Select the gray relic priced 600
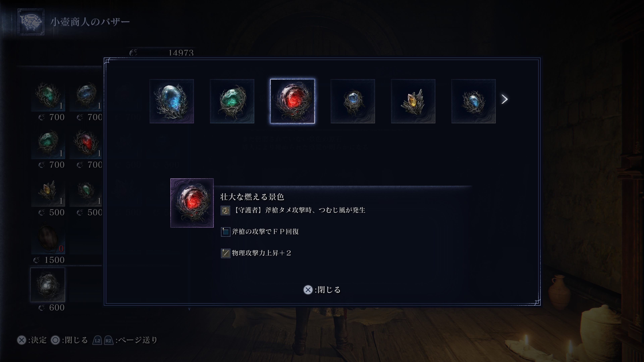This screenshot has width=644, height=362. tap(48, 285)
